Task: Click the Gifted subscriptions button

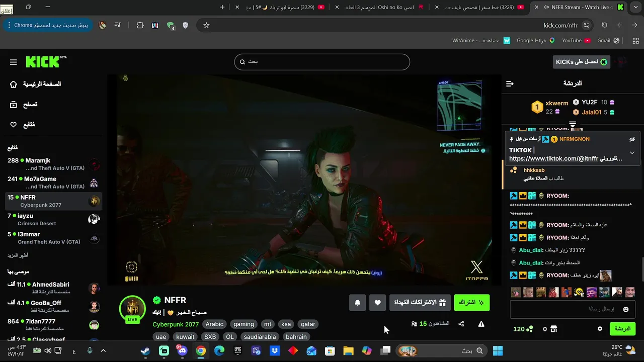Action: pos(420,302)
